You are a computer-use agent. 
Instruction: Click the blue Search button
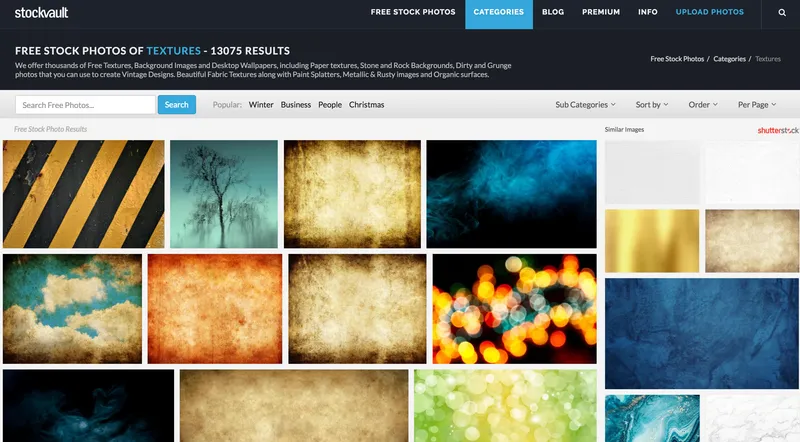coord(177,105)
